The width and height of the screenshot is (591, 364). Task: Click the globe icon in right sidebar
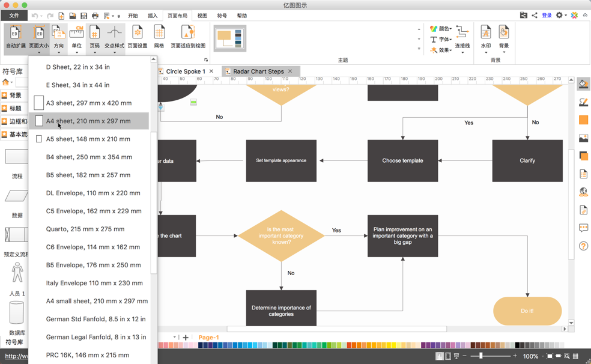pos(583,192)
